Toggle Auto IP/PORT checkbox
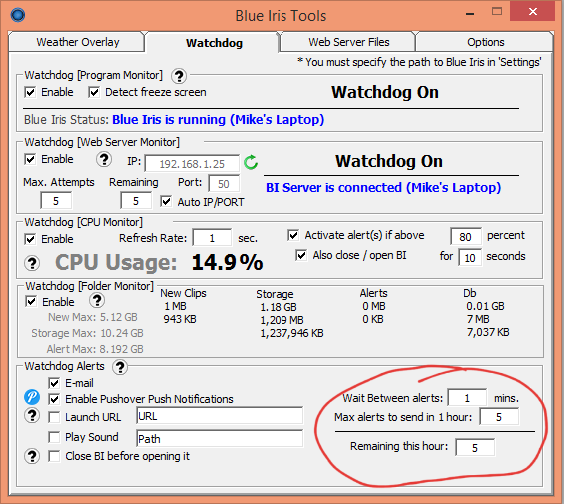The height and width of the screenshot is (504, 564). click(166, 201)
